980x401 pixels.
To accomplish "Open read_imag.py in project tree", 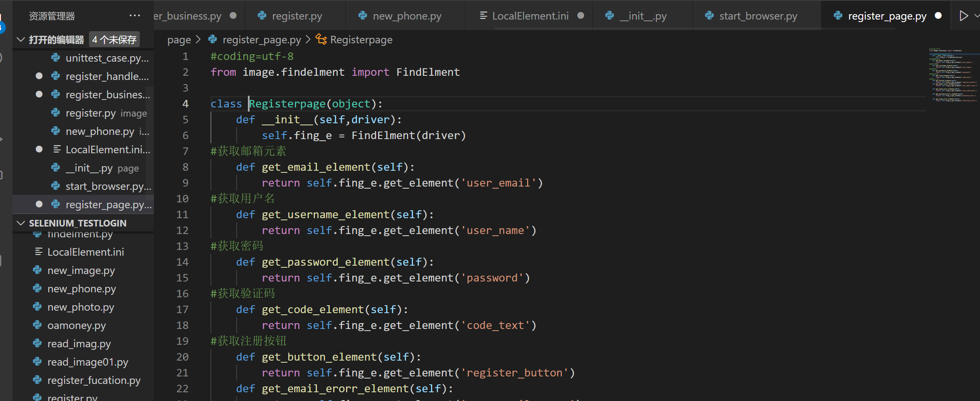I will click(x=83, y=344).
